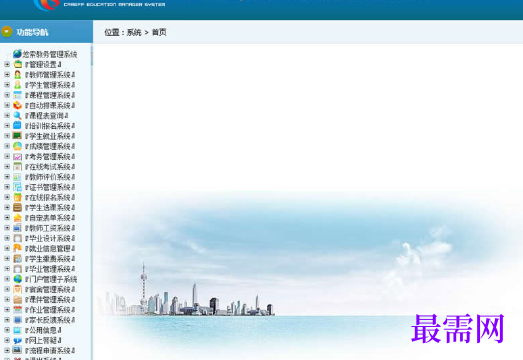Screen dimensions: 523x360
Task: Click the 教师管理系统 teacher icon
Action: (17, 74)
